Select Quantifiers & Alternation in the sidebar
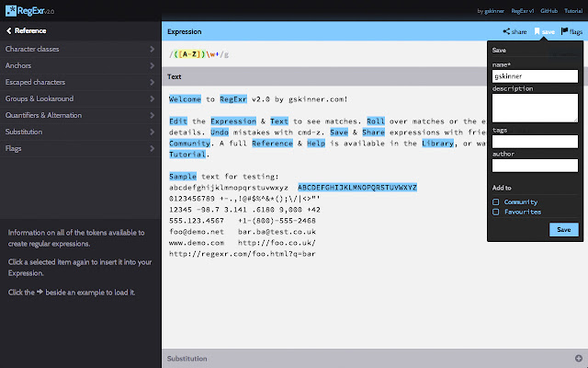The width and height of the screenshot is (588, 368). tap(43, 115)
